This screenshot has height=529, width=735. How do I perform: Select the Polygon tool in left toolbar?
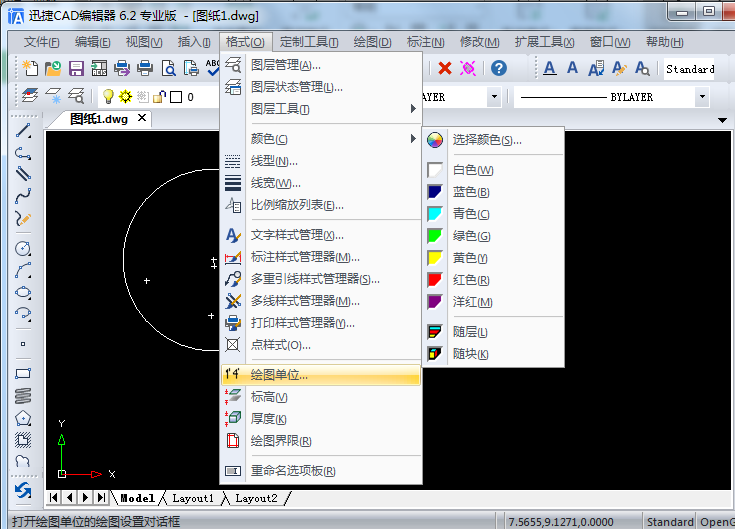pyautogui.click(x=23, y=418)
